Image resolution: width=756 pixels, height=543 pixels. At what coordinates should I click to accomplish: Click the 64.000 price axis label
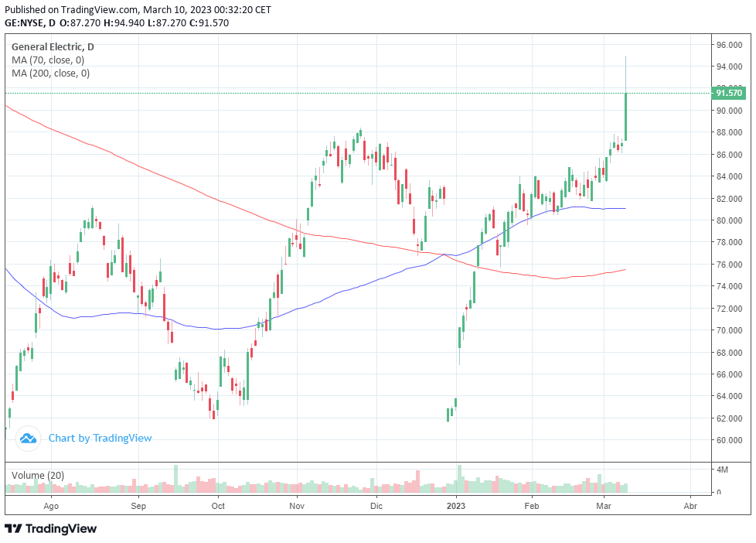(x=729, y=396)
